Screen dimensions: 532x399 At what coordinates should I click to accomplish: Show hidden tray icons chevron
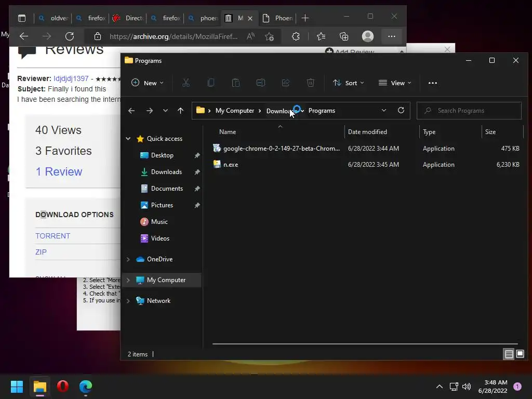click(440, 387)
